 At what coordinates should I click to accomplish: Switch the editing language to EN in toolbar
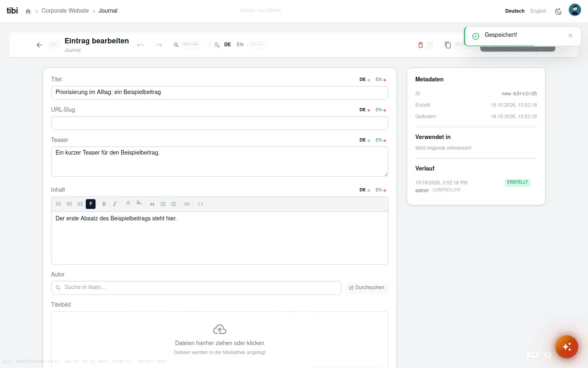240,45
